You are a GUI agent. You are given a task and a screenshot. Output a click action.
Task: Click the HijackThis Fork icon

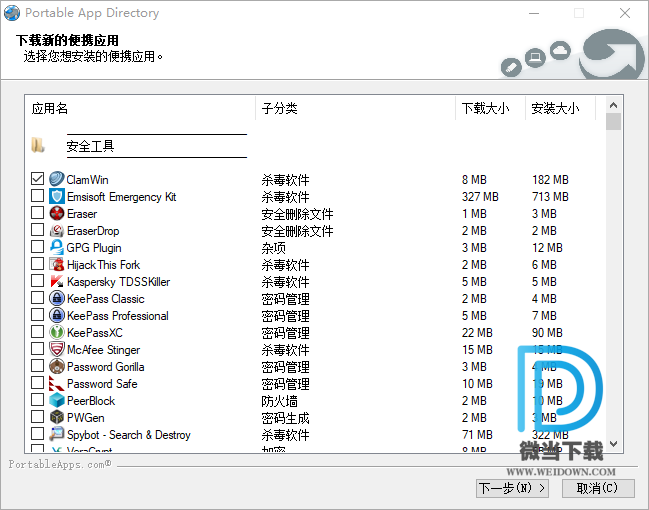click(x=57, y=264)
